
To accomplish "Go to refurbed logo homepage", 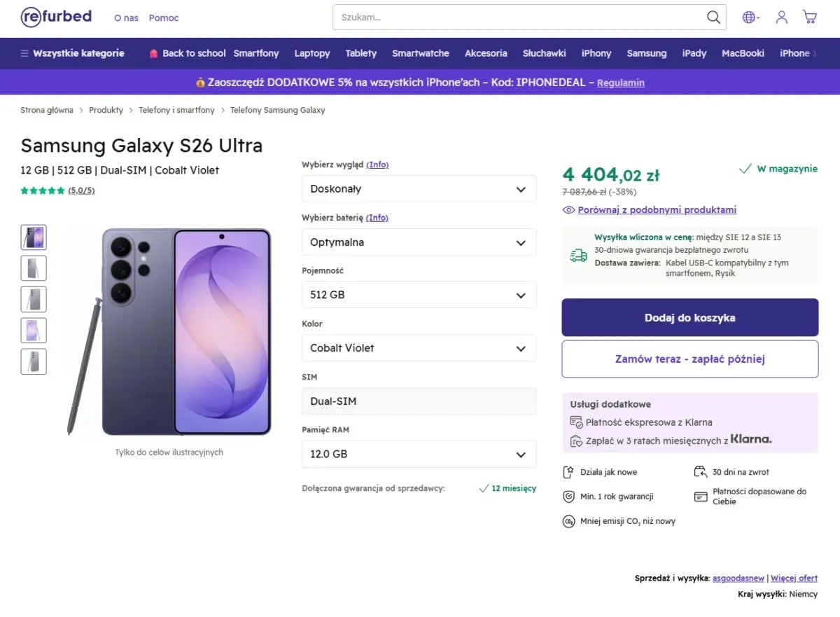I will coord(56,17).
